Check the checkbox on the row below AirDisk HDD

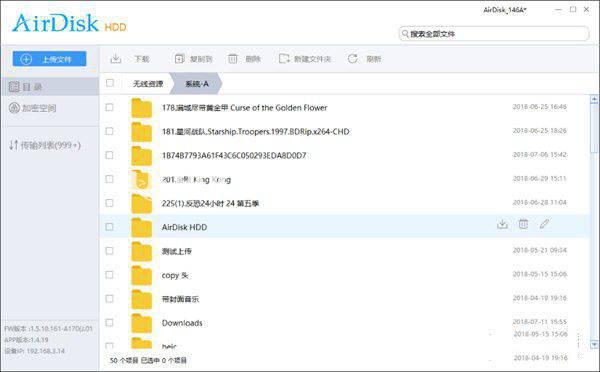click(x=109, y=251)
